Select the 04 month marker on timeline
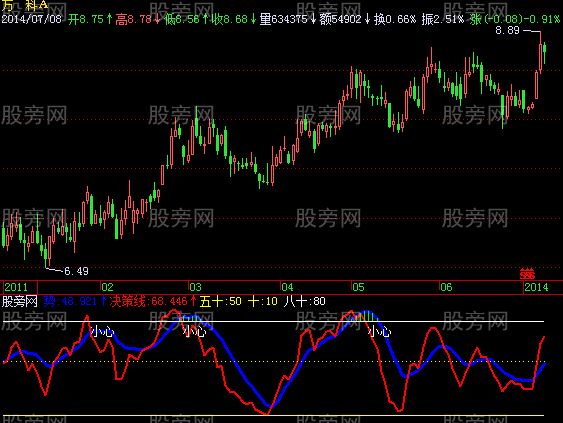The image size is (563, 423). [x=287, y=287]
